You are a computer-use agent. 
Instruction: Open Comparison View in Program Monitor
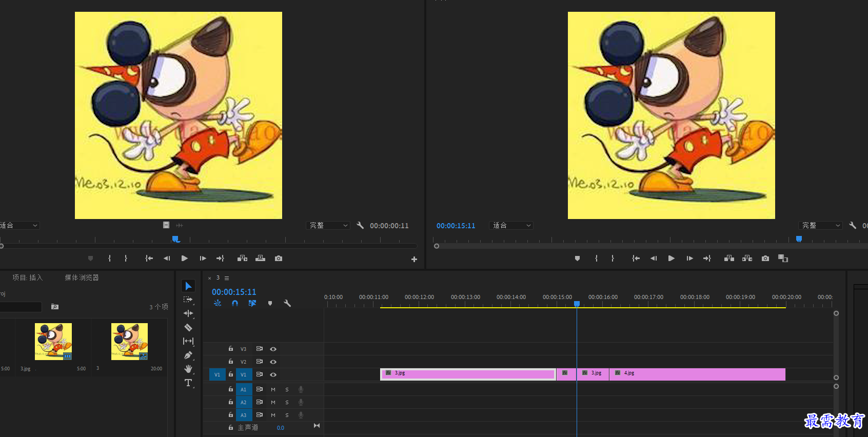click(x=783, y=259)
